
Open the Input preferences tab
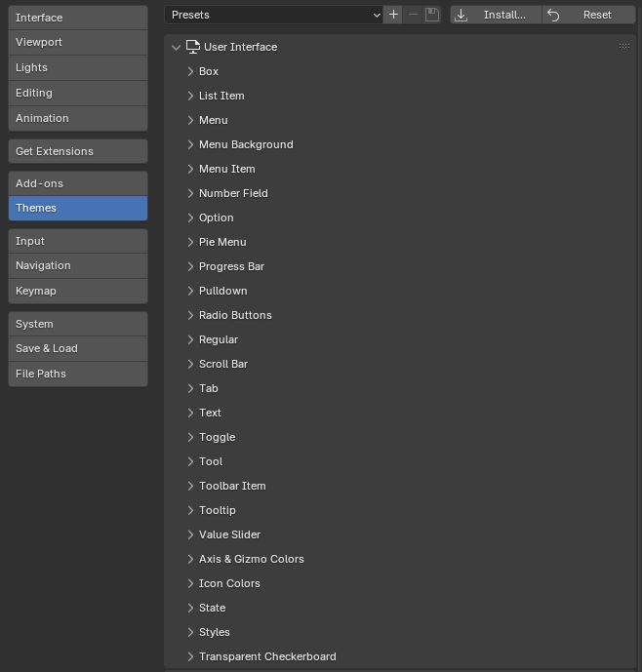point(78,241)
